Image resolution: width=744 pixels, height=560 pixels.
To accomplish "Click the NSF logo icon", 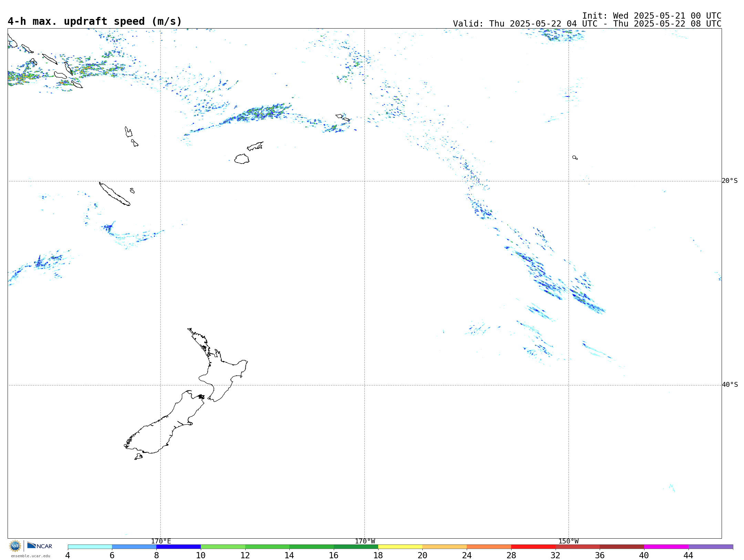I will 15,546.
